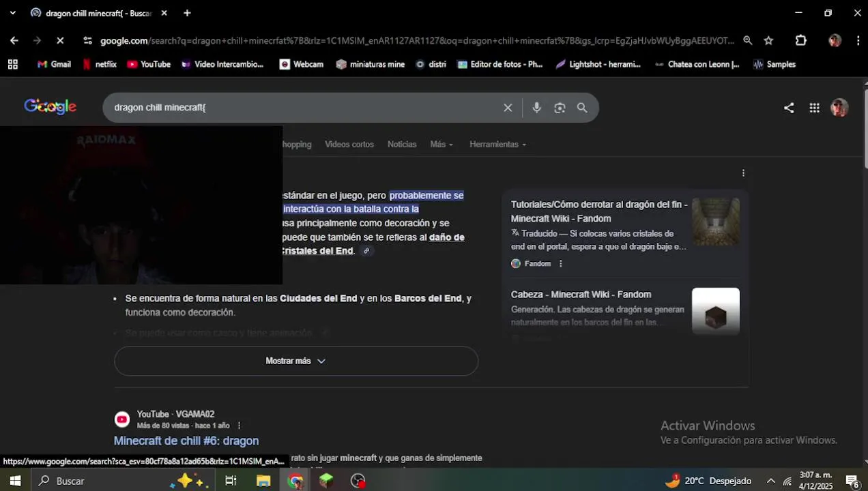Expand overview with Mostrar más
868x491 pixels.
point(296,361)
